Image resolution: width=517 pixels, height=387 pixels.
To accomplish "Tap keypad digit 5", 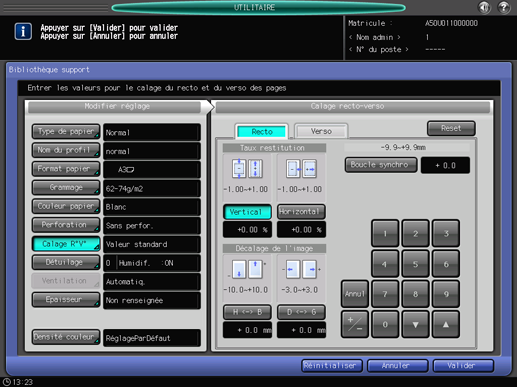I will point(415,264).
